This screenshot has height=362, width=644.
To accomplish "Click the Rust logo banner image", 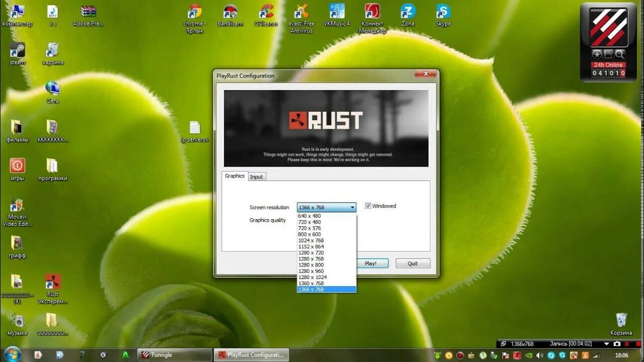I will [326, 128].
